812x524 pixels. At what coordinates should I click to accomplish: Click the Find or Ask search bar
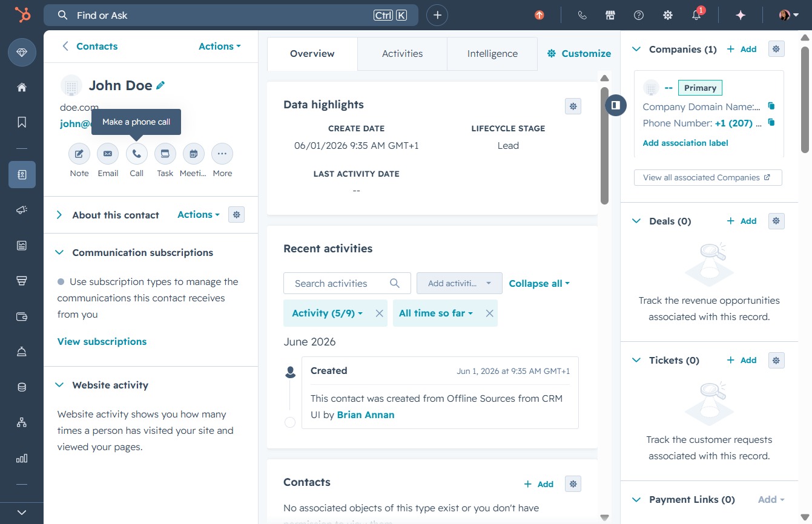click(x=231, y=15)
